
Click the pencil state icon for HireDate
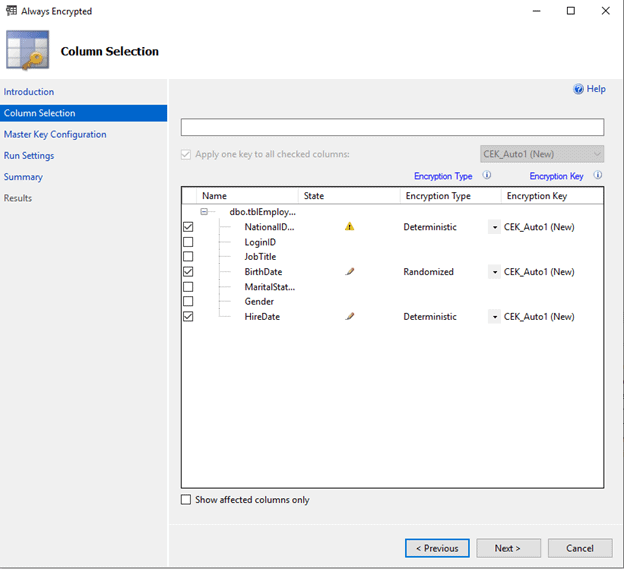pos(349,317)
